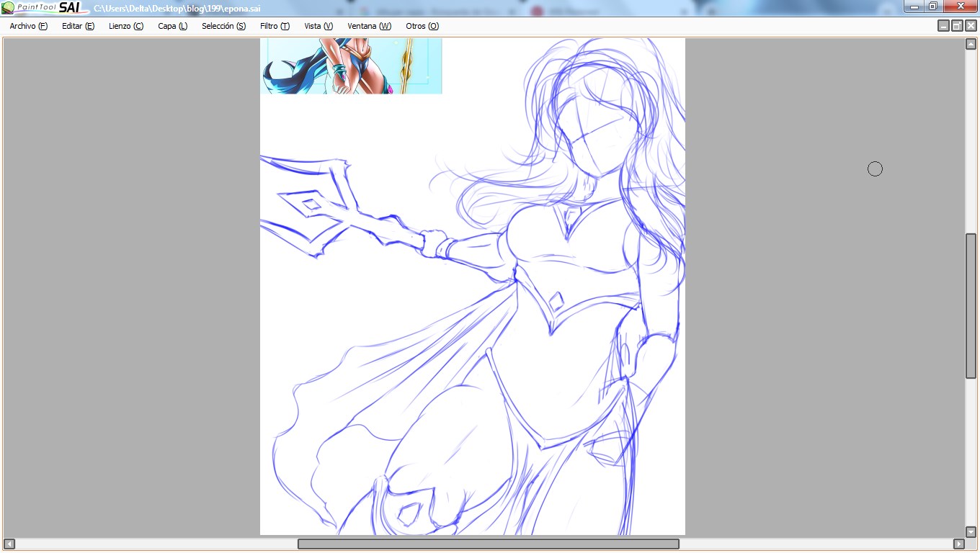Click the horizontal scrollbar left arrow
The image size is (980, 553).
click(9, 544)
